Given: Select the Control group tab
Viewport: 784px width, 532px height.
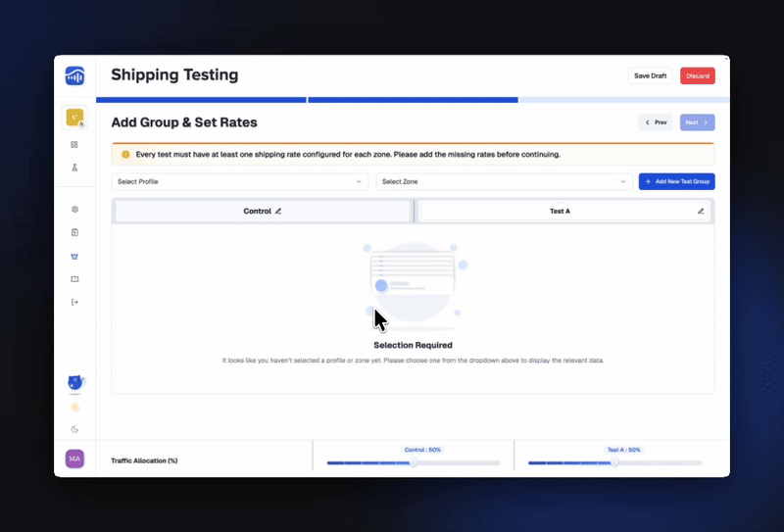Looking at the screenshot, I should pyautogui.click(x=263, y=211).
